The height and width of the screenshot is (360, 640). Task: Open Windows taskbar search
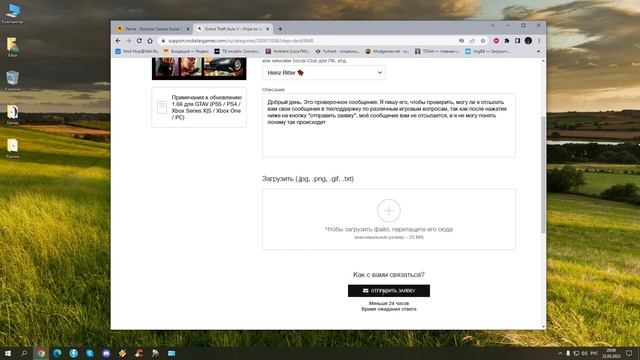pyautogui.click(x=24, y=353)
